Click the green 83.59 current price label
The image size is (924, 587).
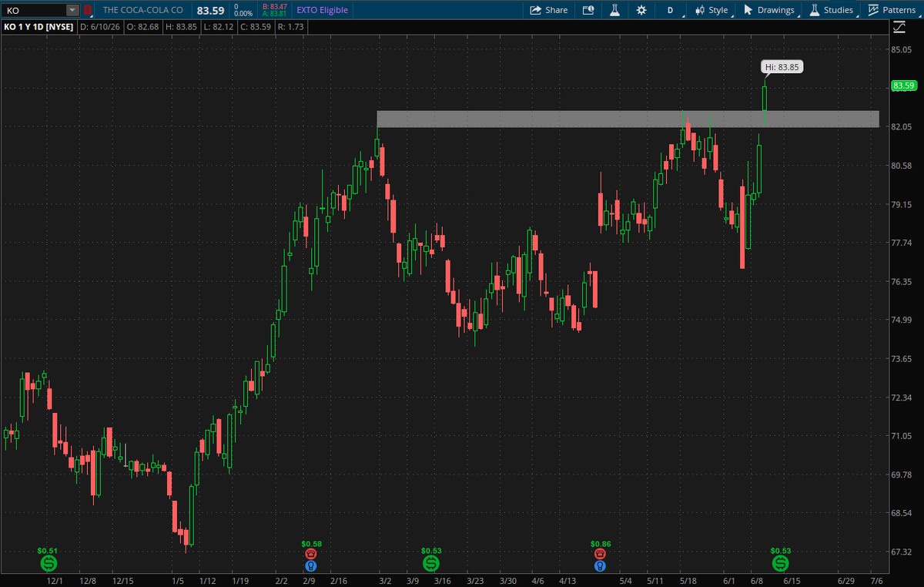(x=902, y=86)
